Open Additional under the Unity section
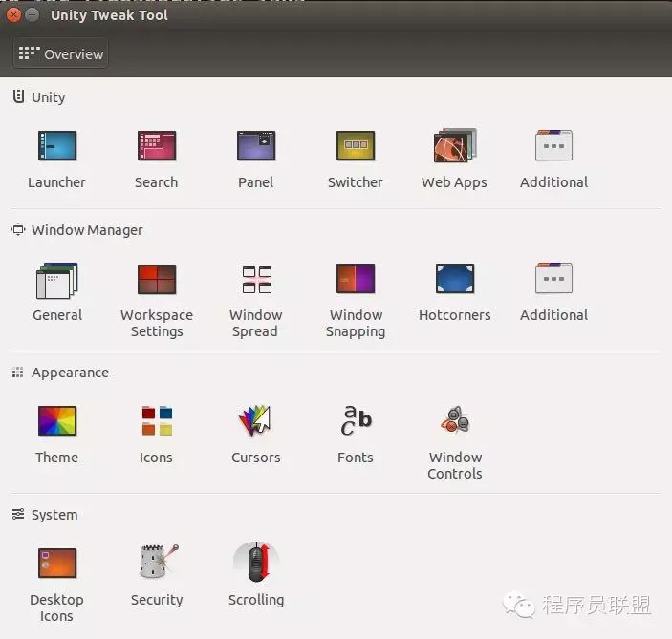This screenshot has width=672, height=639. pyautogui.click(x=553, y=145)
